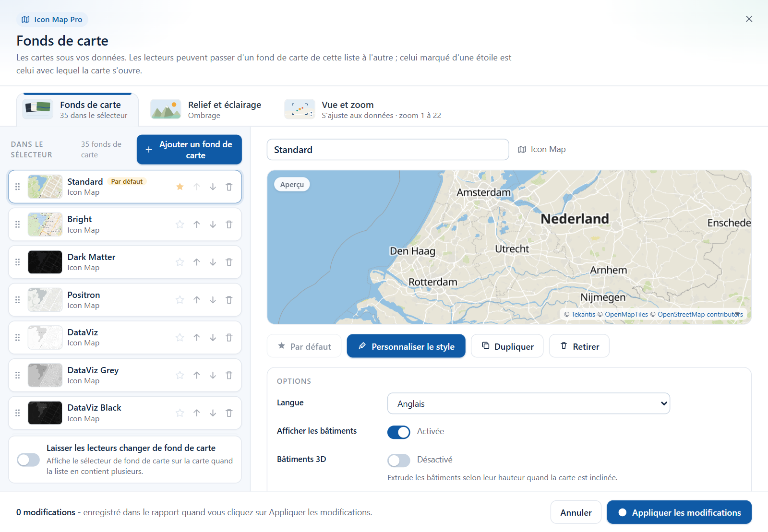Select the DataViz Black thumbnail

click(x=45, y=413)
